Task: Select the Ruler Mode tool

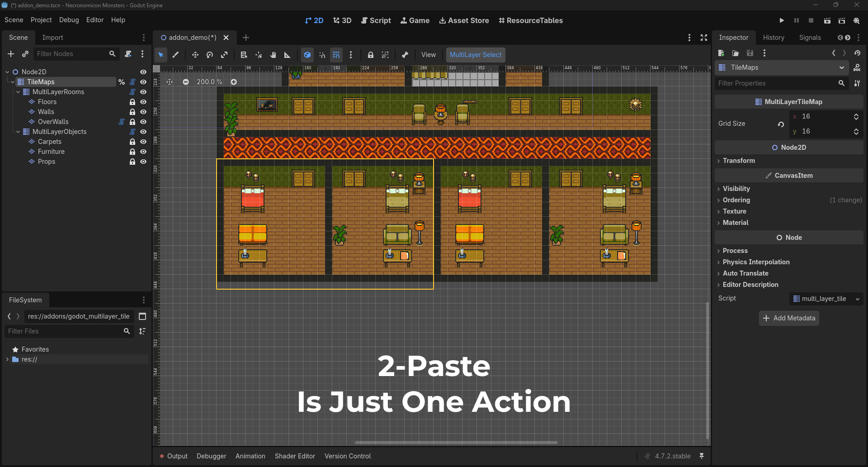Action: (288, 55)
